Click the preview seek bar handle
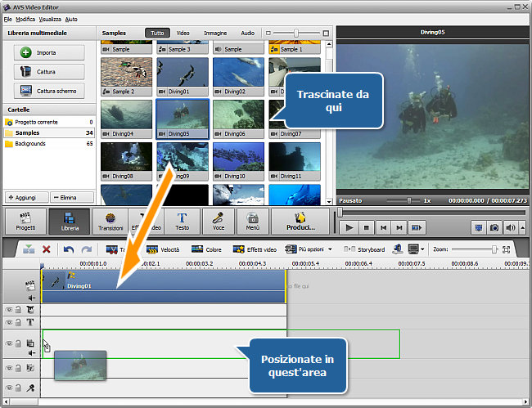 pos(340,213)
